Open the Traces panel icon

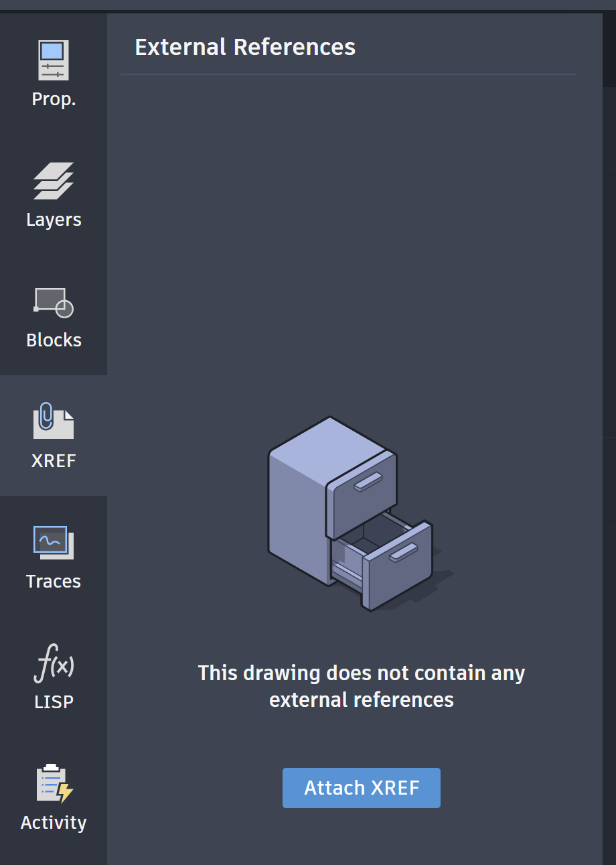pyautogui.click(x=54, y=542)
